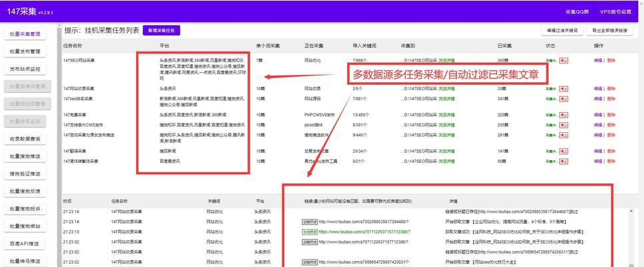
Task: Open 批量发布管理 in the sidebar
Action: click(x=25, y=51)
